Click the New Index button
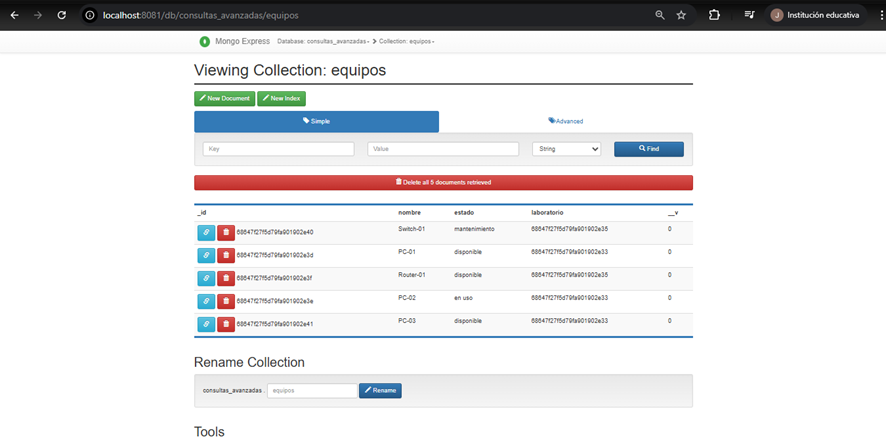Image resolution: width=886 pixels, height=441 pixels. click(281, 98)
